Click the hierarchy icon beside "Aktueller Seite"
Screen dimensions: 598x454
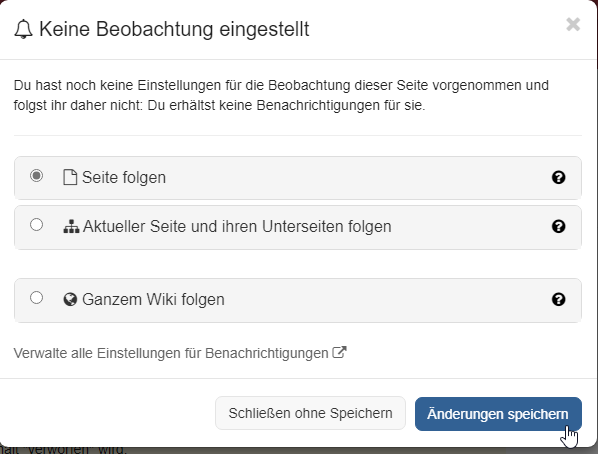pyautogui.click(x=71, y=227)
